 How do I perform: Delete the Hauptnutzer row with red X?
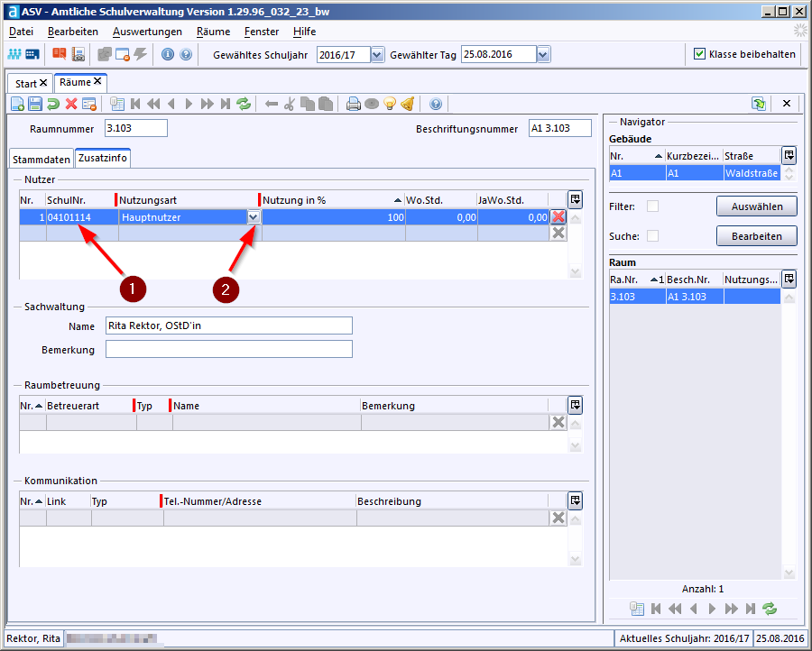coord(558,217)
